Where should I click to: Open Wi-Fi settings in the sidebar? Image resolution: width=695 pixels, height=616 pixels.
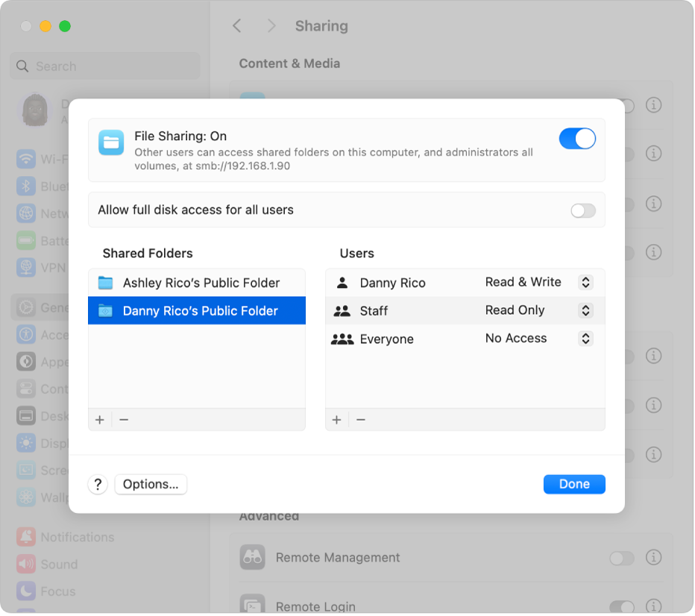pyautogui.click(x=41, y=159)
